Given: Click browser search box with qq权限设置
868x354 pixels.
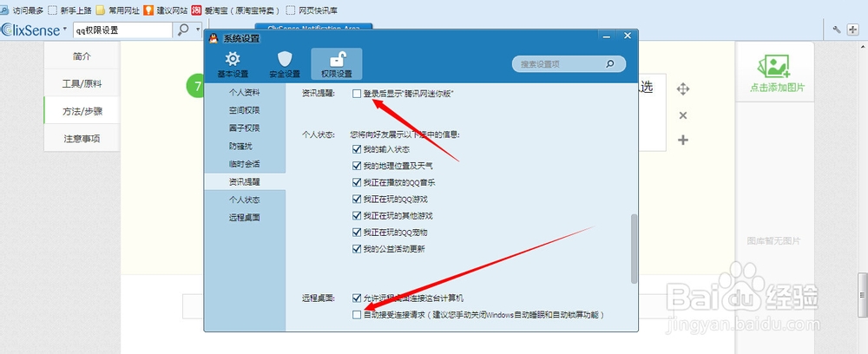Looking at the screenshot, I should (x=122, y=29).
